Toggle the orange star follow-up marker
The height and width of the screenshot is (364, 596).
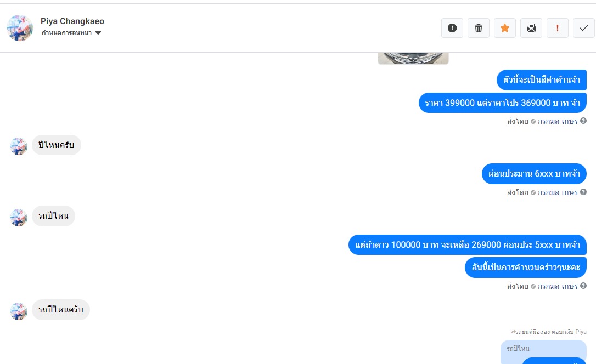[505, 28]
